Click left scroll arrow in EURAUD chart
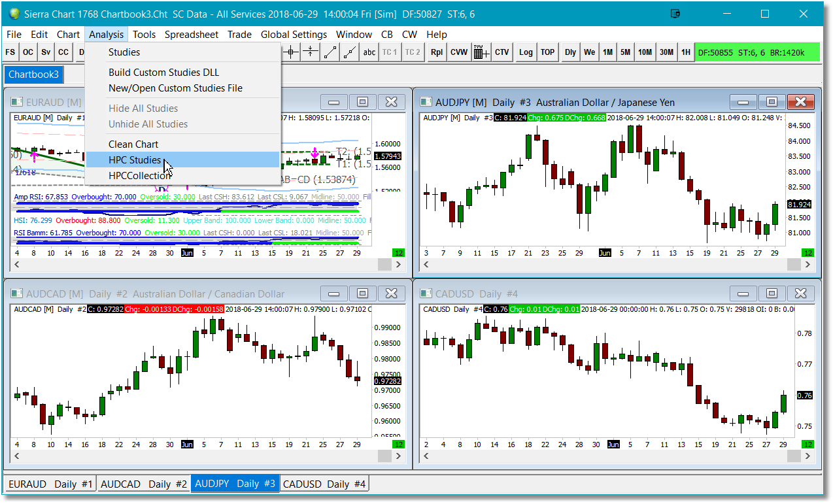 (x=17, y=264)
